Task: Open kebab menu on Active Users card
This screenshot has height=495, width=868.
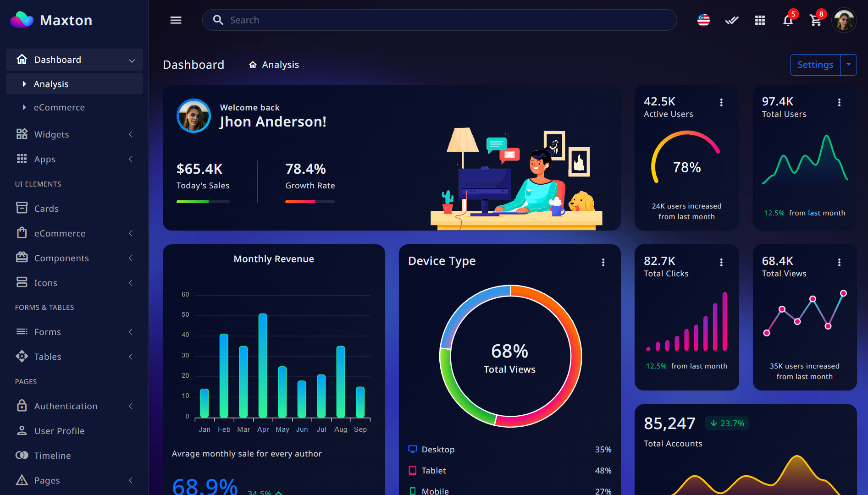Action: [x=721, y=102]
